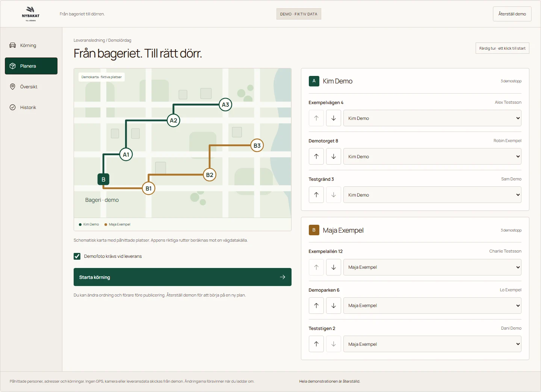
Task: Click the bakery B marker on map
Action: (x=103, y=179)
